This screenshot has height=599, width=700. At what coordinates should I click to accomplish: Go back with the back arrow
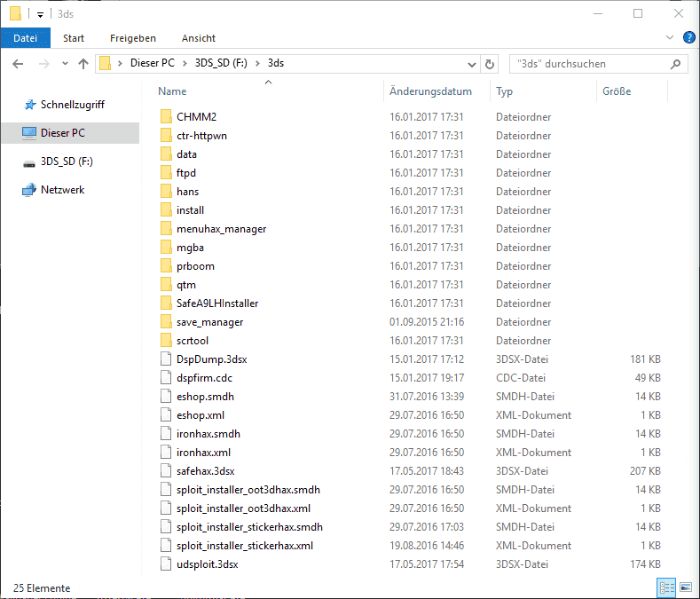click(x=18, y=64)
